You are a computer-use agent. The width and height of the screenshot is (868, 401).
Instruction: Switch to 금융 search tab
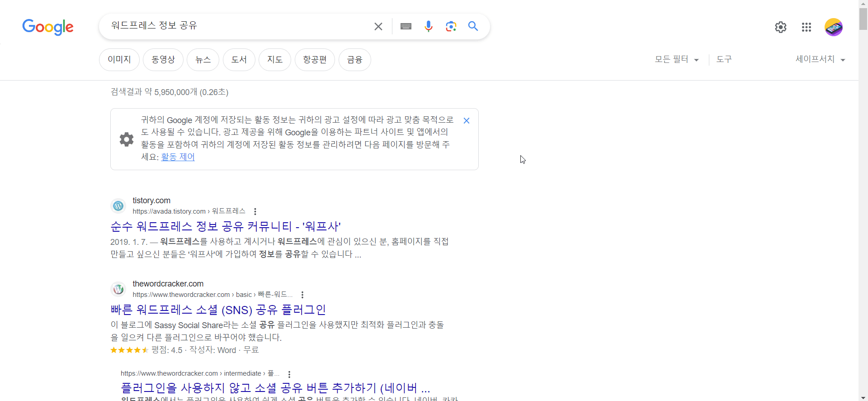(x=355, y=60)
